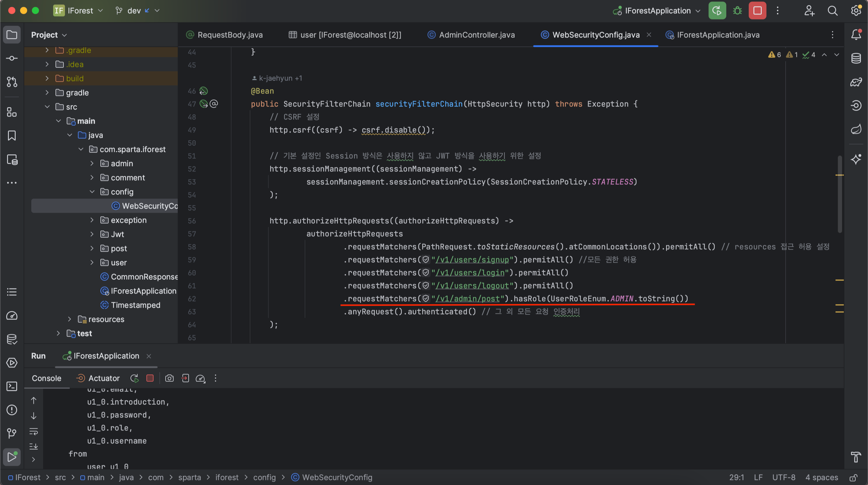868x485 pixels.
Task: Toggle read-only lock icon in status bar
Action: (854, 478)
